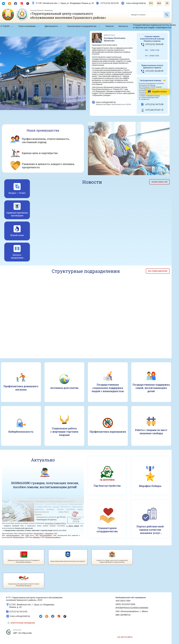
Task: Click the hotline number +375 (216) 54-03-48
Action: coord(154,44)
